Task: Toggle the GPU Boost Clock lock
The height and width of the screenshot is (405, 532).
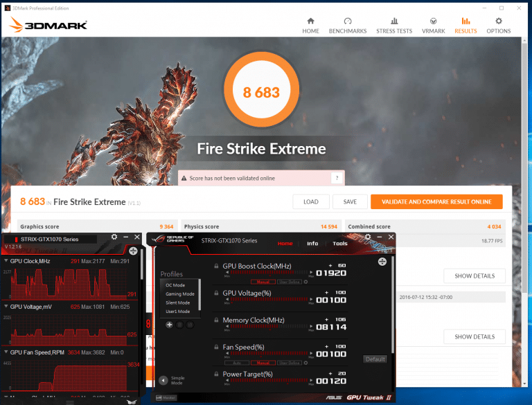Action: tap(216, 266)
